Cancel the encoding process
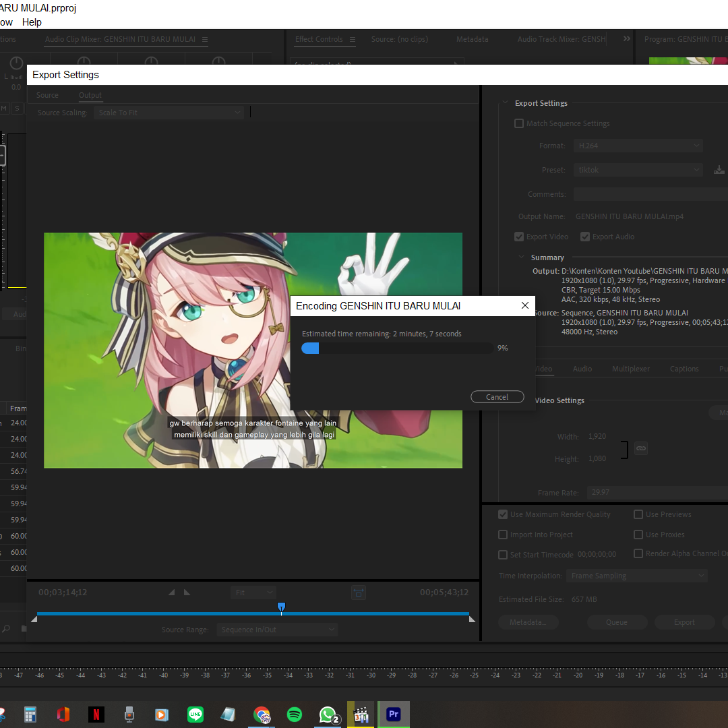This screenshot has height=728, width=728. click(497, 397)
